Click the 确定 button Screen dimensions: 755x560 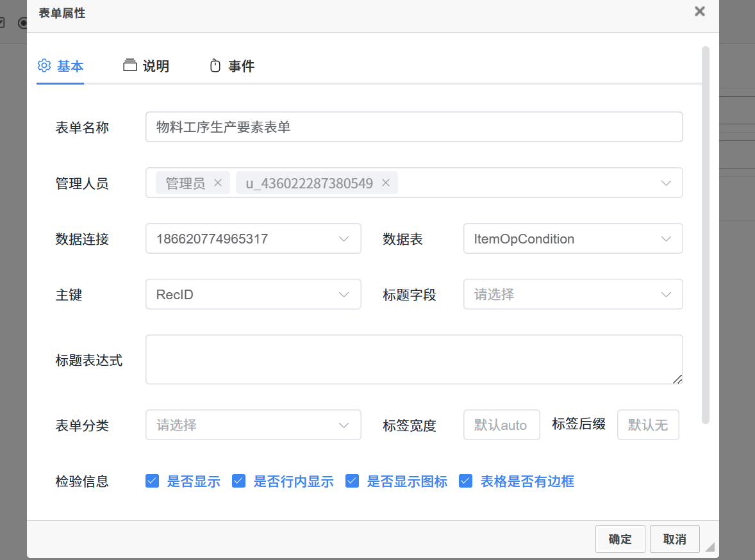pos(620,539)
